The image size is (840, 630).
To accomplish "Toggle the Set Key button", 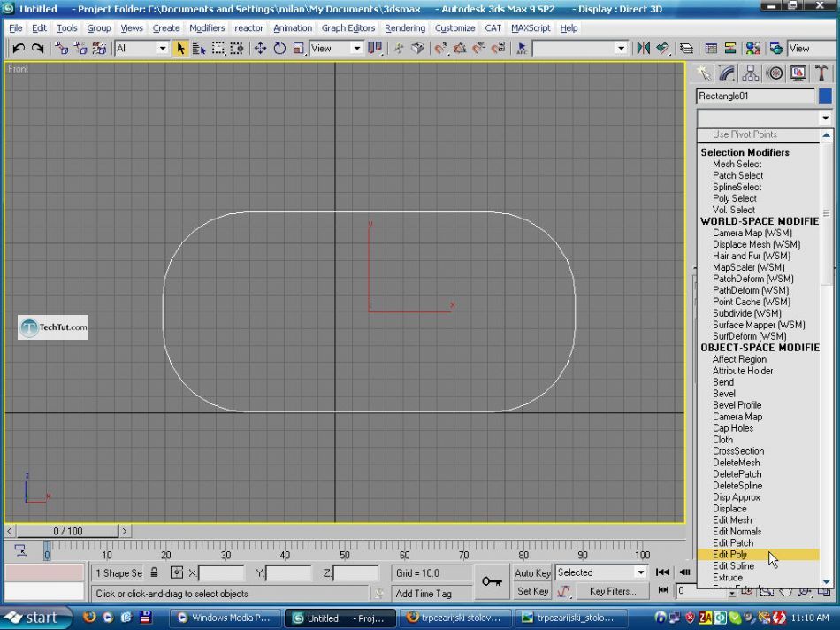I will tap(532, 591).
